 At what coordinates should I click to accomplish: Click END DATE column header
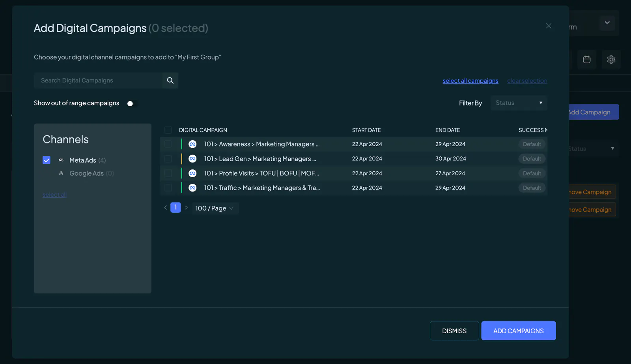tap(448, 130)
